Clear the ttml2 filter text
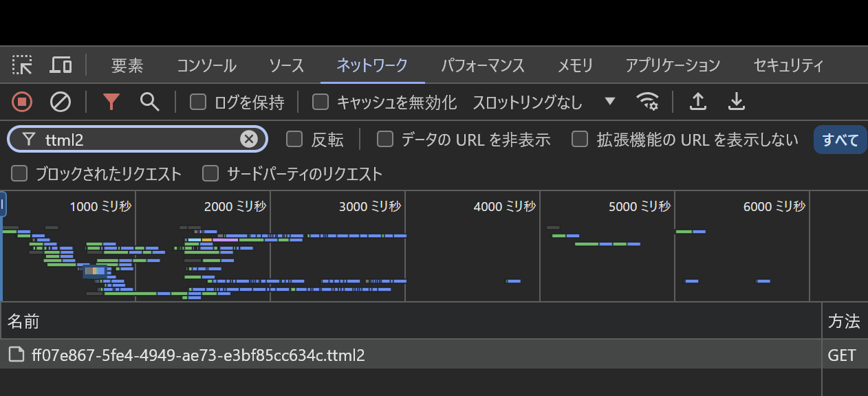 point(248,140)
